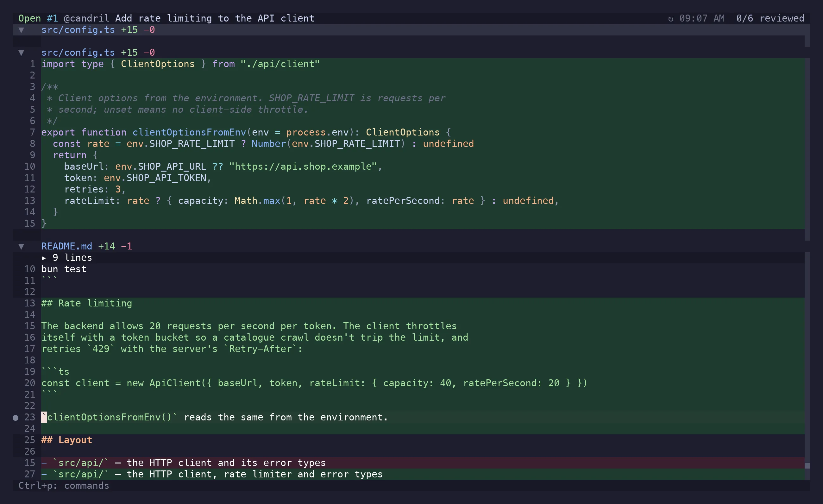Click the title 'Add rate limiting to the API client'
Viewport: 823px width, 504px height.
[x=215, y=18]
